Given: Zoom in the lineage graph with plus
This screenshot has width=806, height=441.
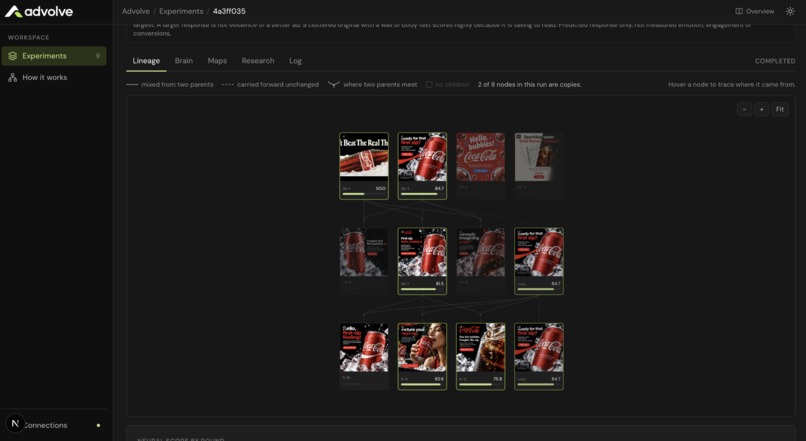Looking at the screenshot, I should 761,109.
